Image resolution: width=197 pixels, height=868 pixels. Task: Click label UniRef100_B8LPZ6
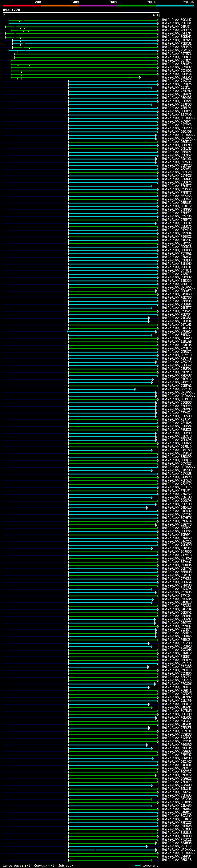coord(177,47)
